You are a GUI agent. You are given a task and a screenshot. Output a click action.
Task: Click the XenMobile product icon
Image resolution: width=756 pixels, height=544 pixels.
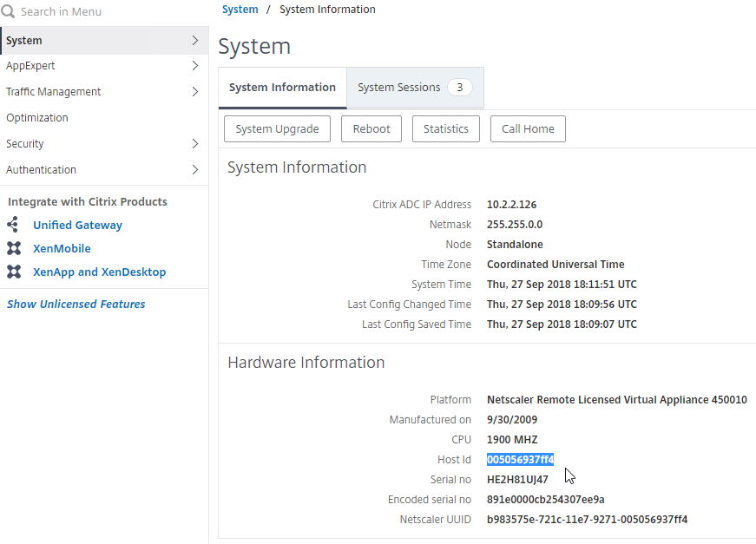(x=14, y=248)
